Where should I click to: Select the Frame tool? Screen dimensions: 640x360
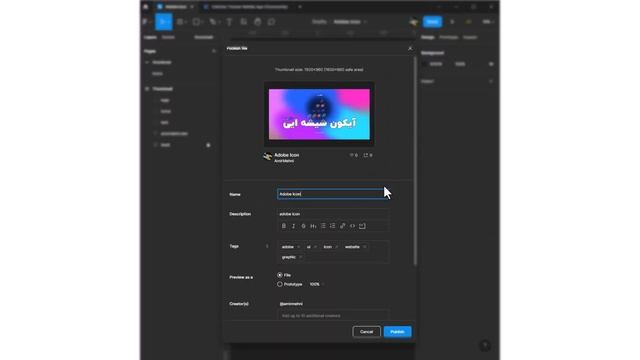(x=180, y=22)
